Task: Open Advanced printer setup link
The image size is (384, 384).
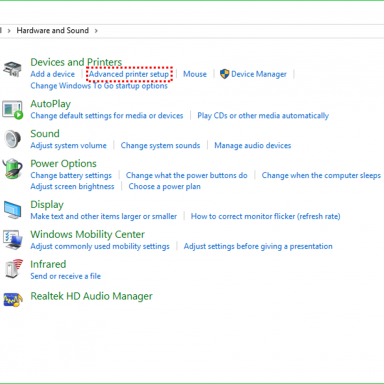Action: [x=129, y=74]
